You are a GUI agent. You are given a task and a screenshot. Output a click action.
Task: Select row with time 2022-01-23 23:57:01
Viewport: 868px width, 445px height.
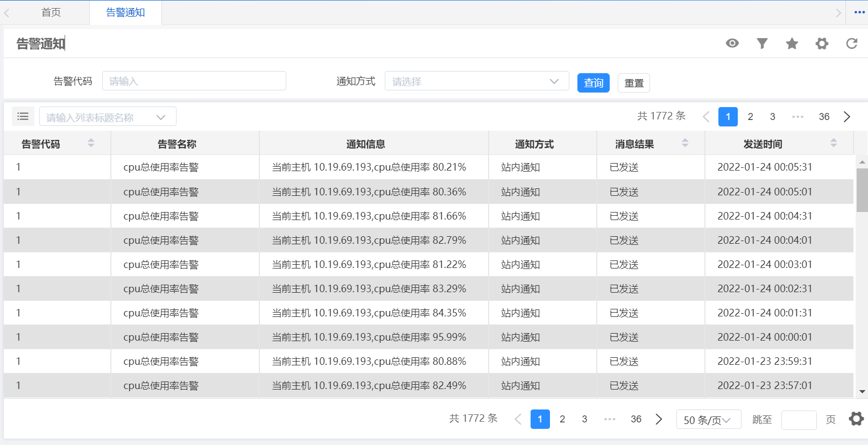coord(428,385)
